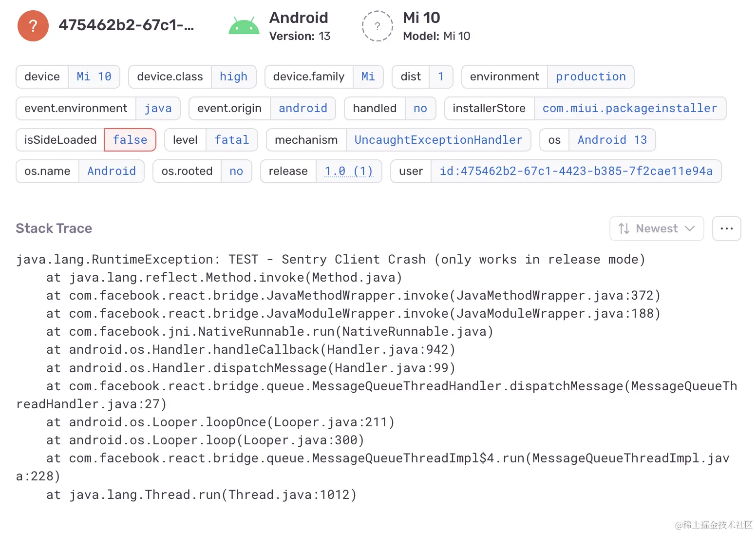Click the device tag key label
The width and height of the screenshot is (756, 533).
point(42,76)
